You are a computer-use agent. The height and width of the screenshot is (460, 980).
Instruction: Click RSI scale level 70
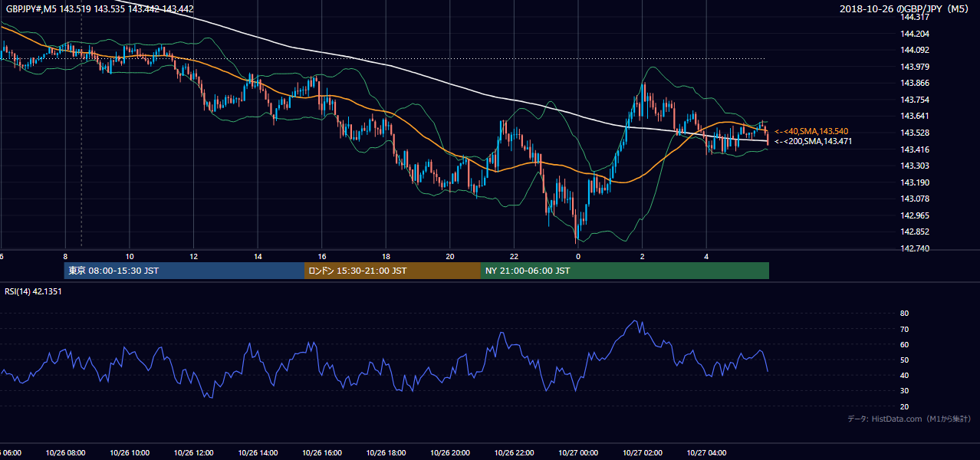tap(905, 329)
